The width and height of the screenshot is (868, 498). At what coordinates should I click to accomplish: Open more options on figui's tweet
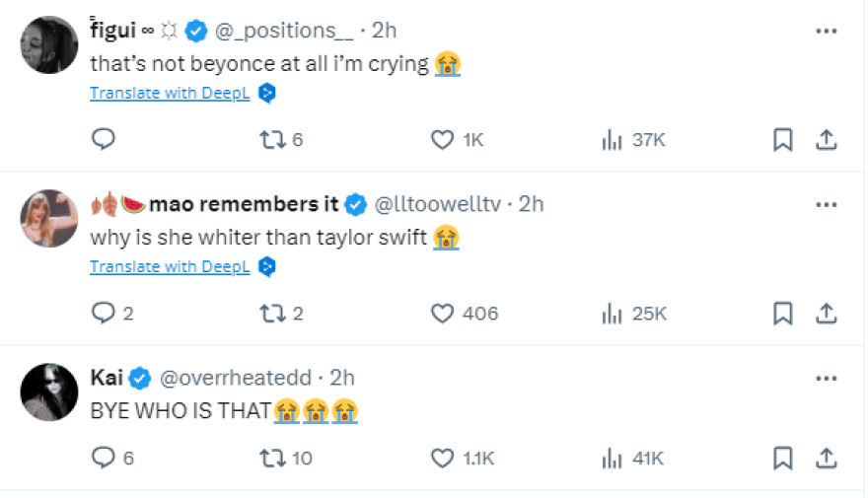(827, 31)
